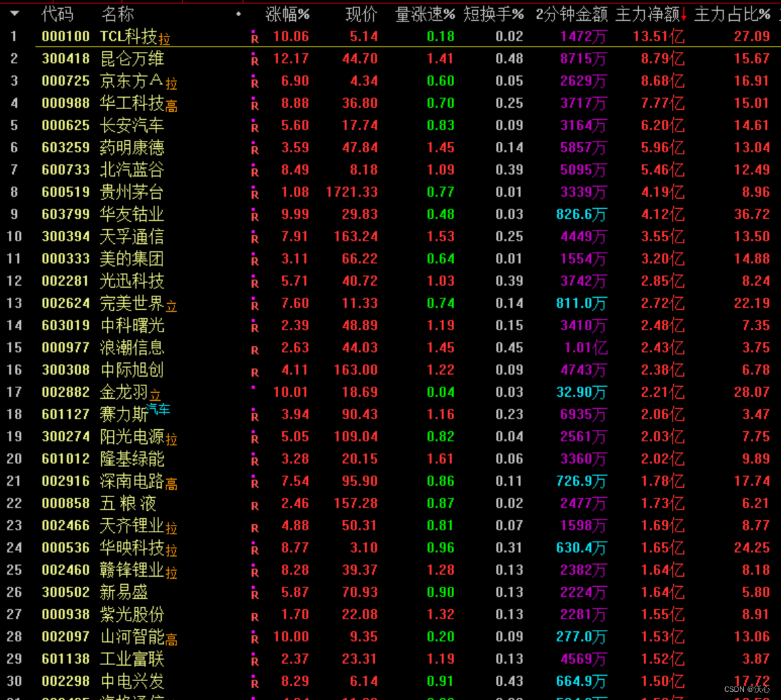Click R margin icon in 光迅科技 row
This screenshot has height=700, width=781.
pyautogui.click(x=255, y=283)
